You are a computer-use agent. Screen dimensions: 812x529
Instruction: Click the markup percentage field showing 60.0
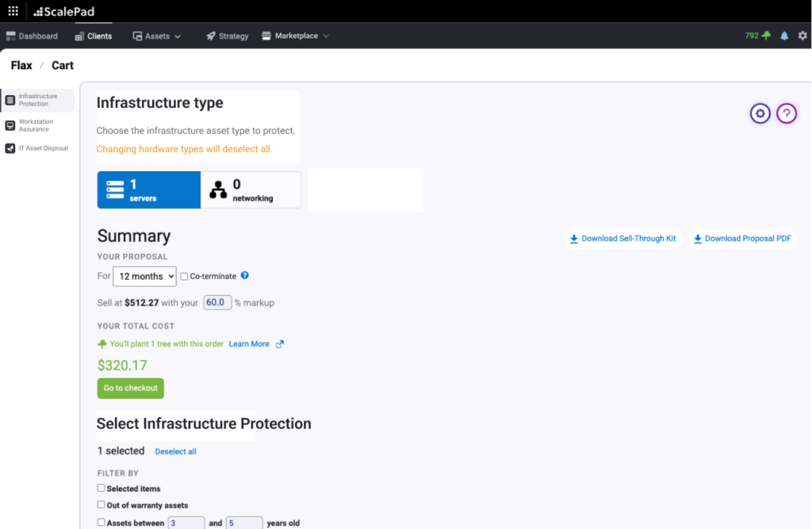coord(216,302)
